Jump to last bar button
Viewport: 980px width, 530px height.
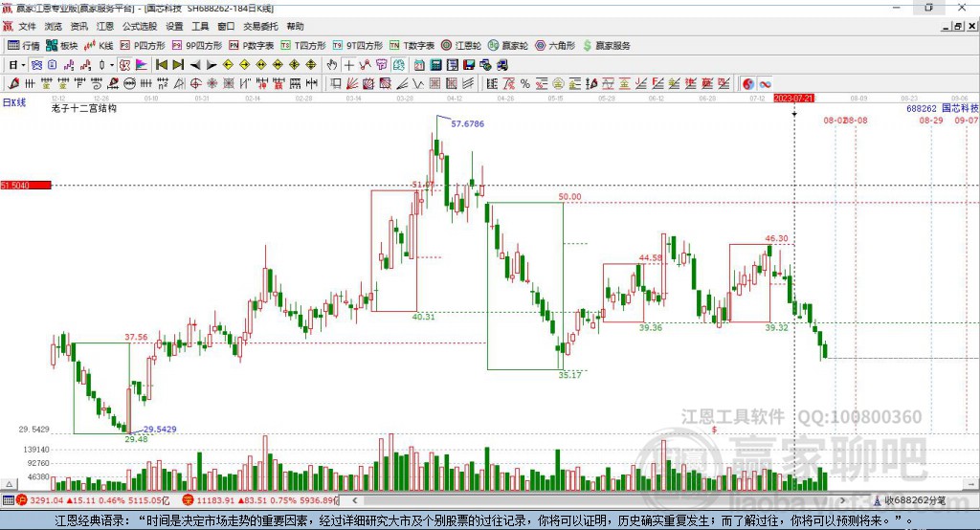[178, 65]
